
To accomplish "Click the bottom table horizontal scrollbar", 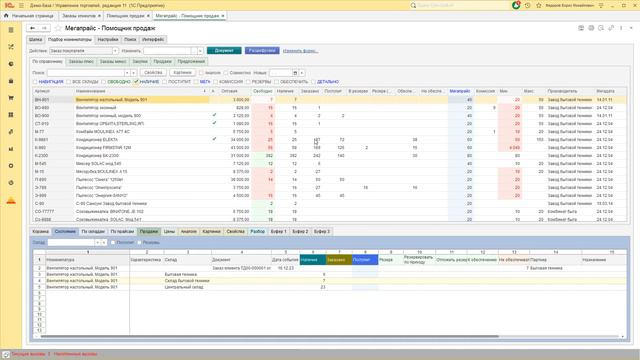I will point(269,336).
